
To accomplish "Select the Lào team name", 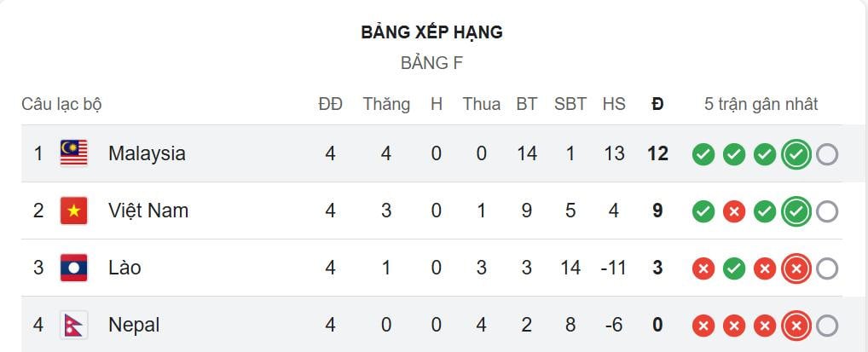I will pyautogui.click(x=124, y=268).
